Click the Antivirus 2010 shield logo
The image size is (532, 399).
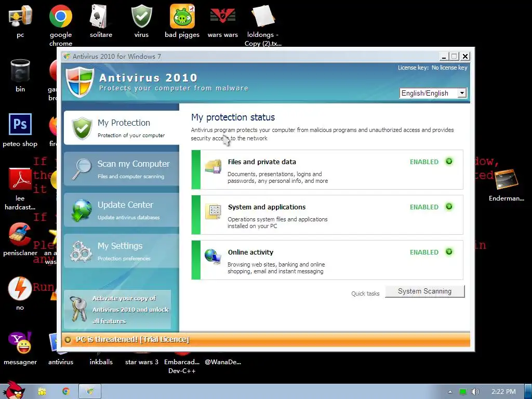click(79, 82)
